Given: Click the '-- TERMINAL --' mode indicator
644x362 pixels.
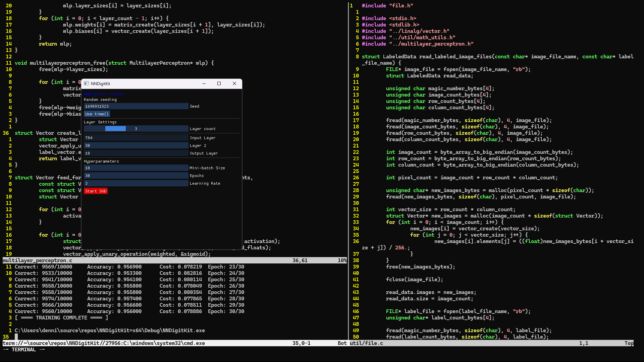Looking at the screenshot, I should [24, 350].
